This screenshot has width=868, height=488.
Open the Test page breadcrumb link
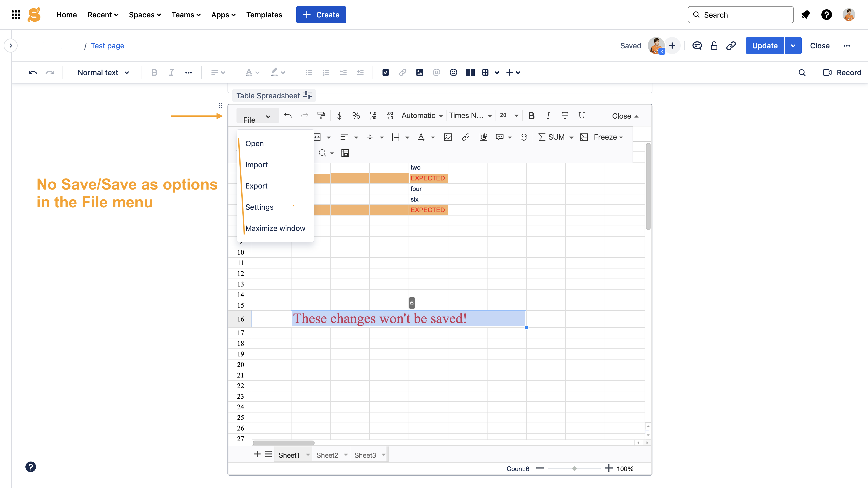(107, 46)
